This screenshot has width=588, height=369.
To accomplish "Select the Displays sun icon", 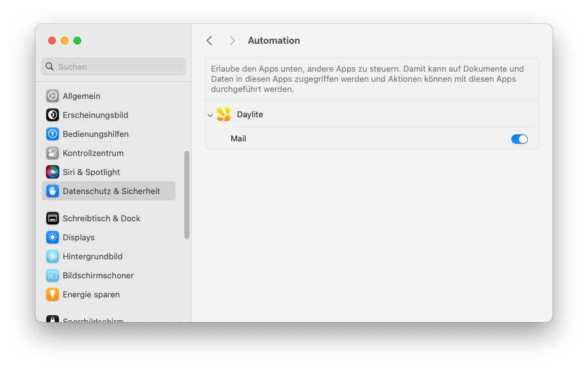I will point(53,237).
